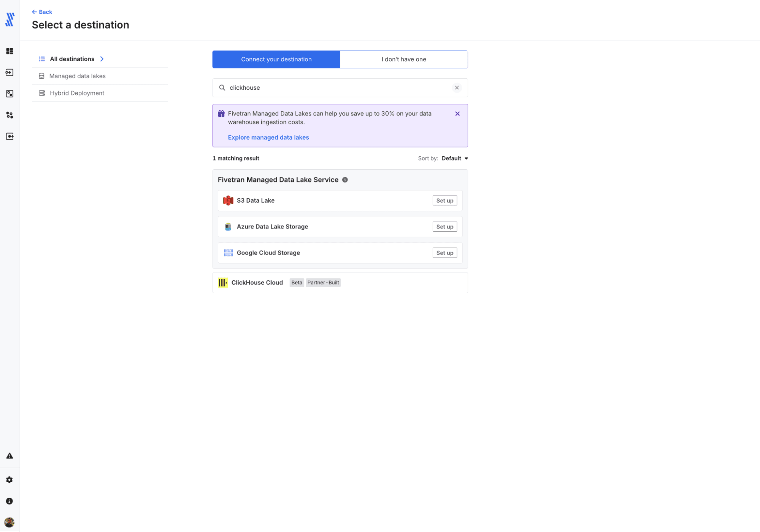760x532 pixels.
Task: Expand the All destinations chevron
Action: point(102,59)
